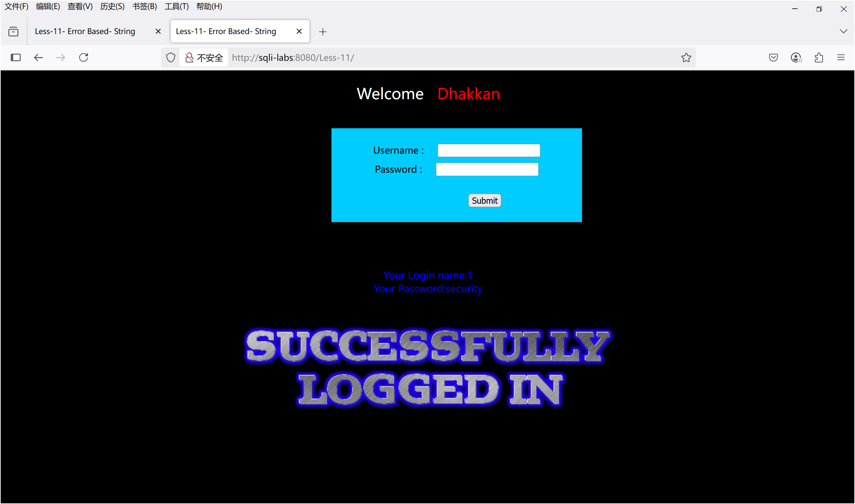Click the insecure connection padlock
The image size is (855, 504).
click(189, 58)
